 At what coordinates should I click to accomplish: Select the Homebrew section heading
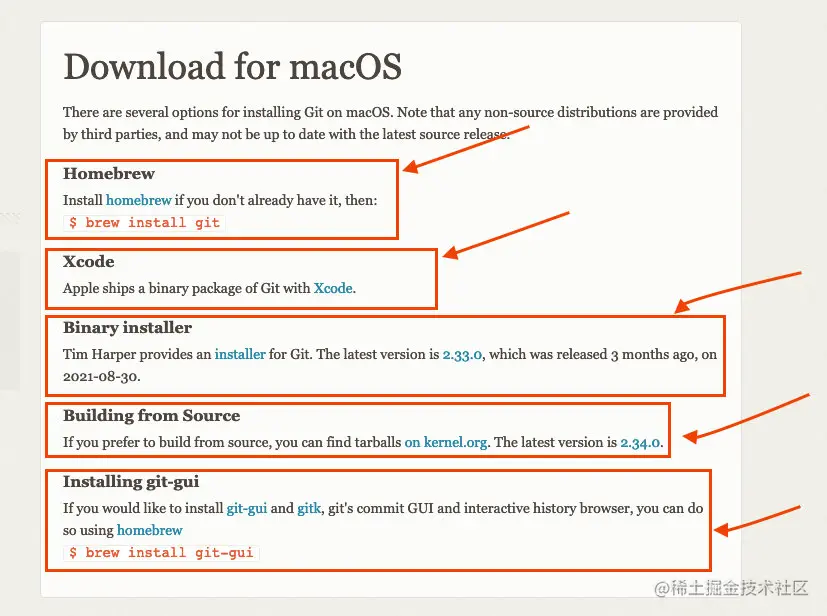109,174
